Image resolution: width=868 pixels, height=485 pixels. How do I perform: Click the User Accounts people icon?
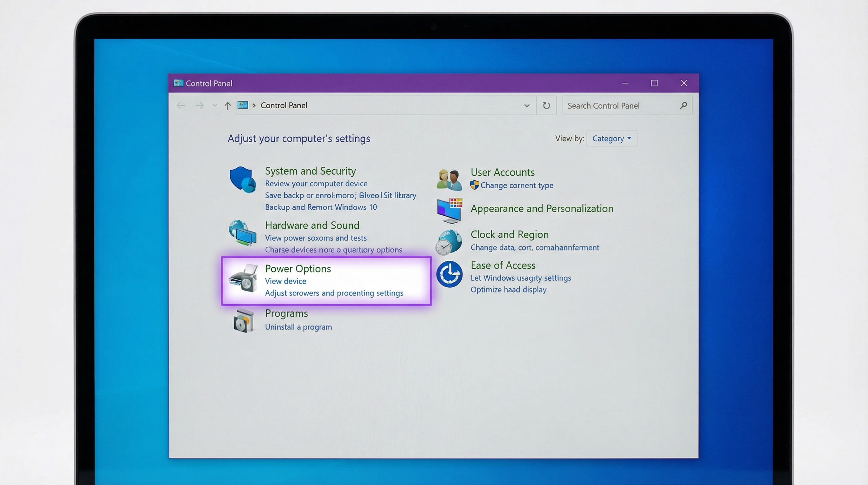pyautogui.click(x=449, y=180)
